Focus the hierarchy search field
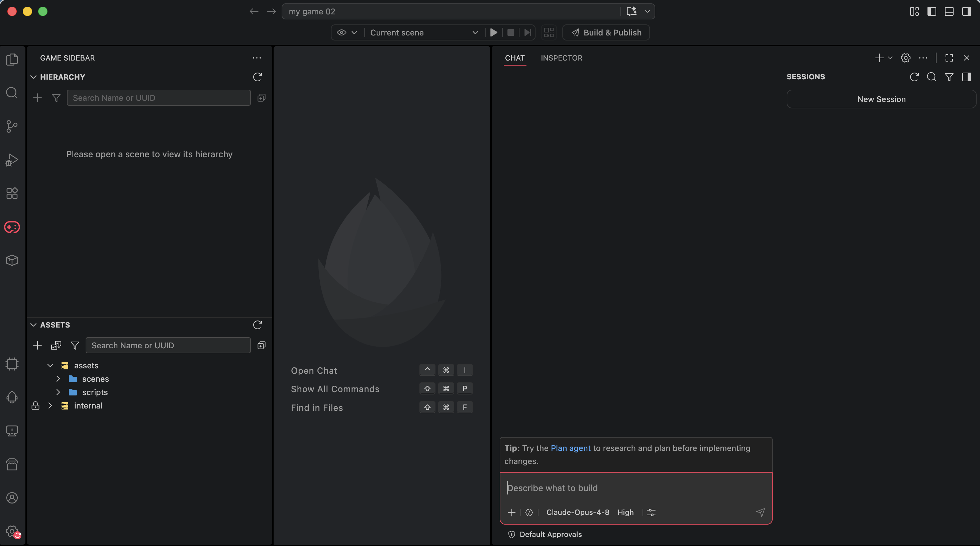This screenshot has height=546, width=980. 159,98
